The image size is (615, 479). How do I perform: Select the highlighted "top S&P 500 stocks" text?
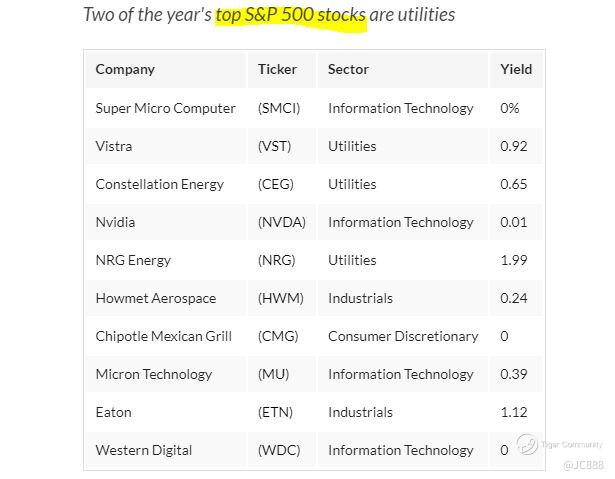click(290, 15)
